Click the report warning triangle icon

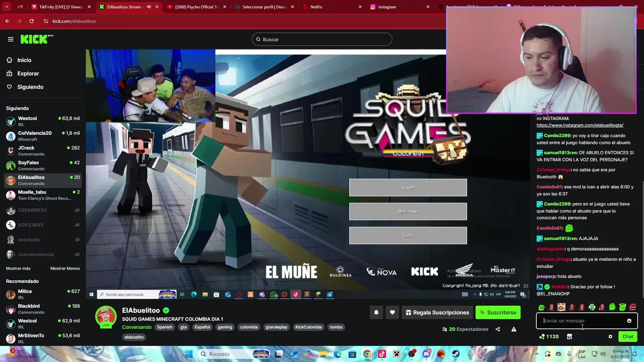pos(514,329)
